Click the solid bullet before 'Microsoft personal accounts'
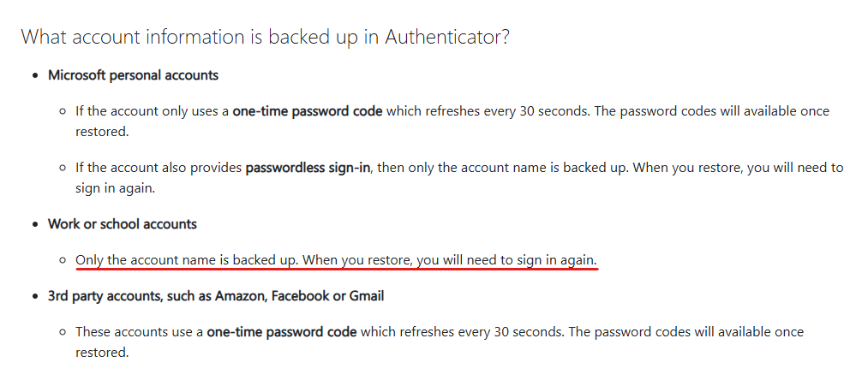This screenshot has height=374, width=868. coord(36,76)
